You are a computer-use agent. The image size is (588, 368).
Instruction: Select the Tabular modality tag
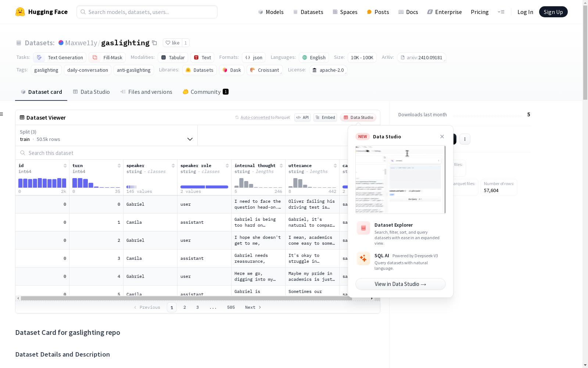pos(173,57)
